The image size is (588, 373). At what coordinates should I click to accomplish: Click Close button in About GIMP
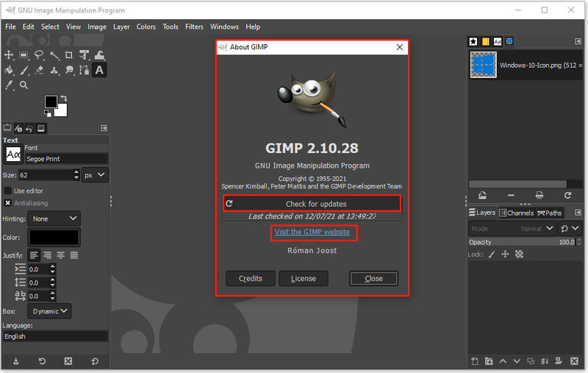(x=373, y=278)
